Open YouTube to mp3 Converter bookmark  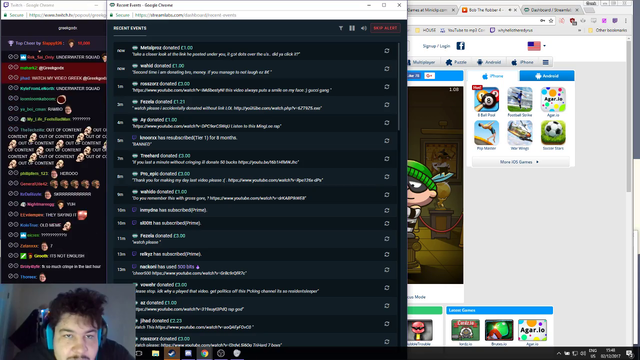click(463, 30)
